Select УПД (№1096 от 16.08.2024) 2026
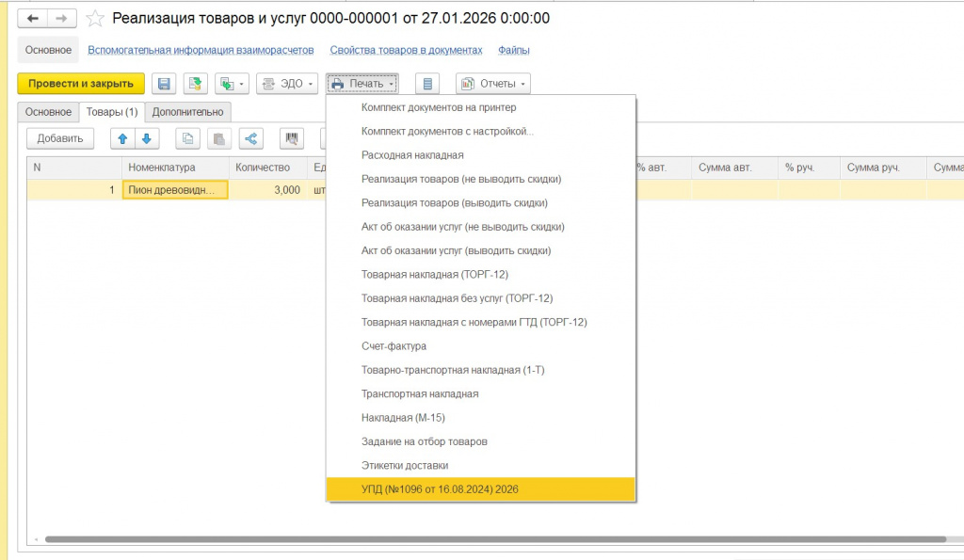Image resolution: width=964 pixels, height=560 pixels. (481, 489)
